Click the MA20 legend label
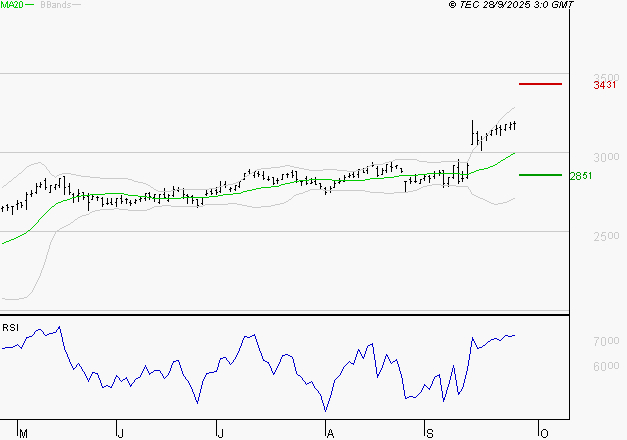Viewport: 627px width, 440px height. (12, 6)
